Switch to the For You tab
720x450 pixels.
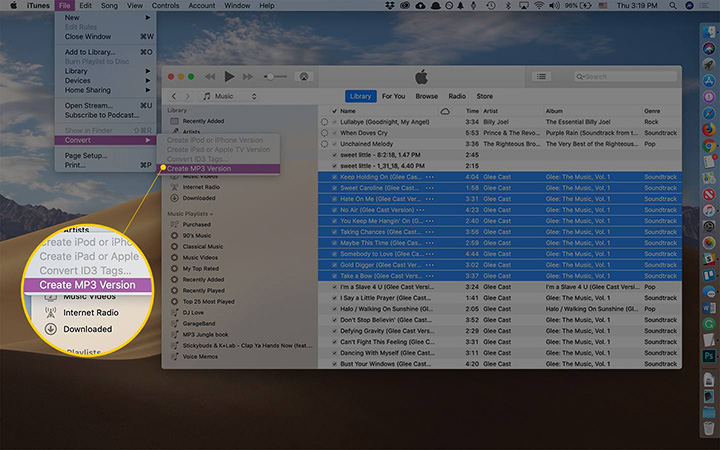coord(393,97)
